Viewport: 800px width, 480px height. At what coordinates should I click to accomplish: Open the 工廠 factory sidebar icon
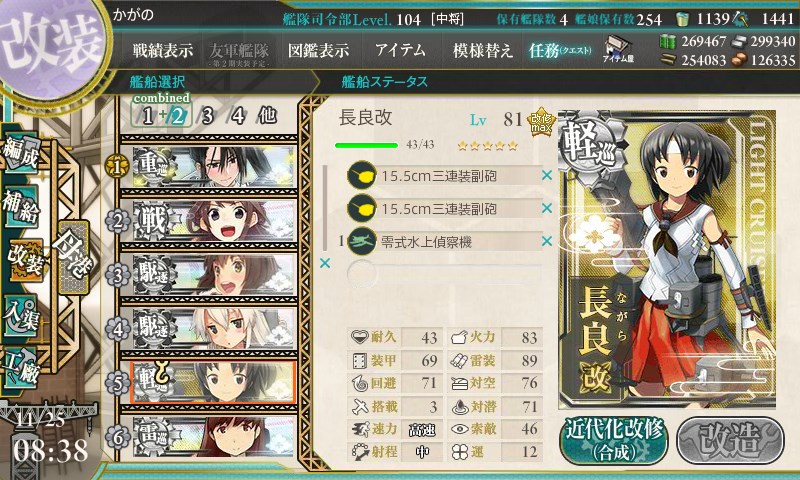[21, 368]
